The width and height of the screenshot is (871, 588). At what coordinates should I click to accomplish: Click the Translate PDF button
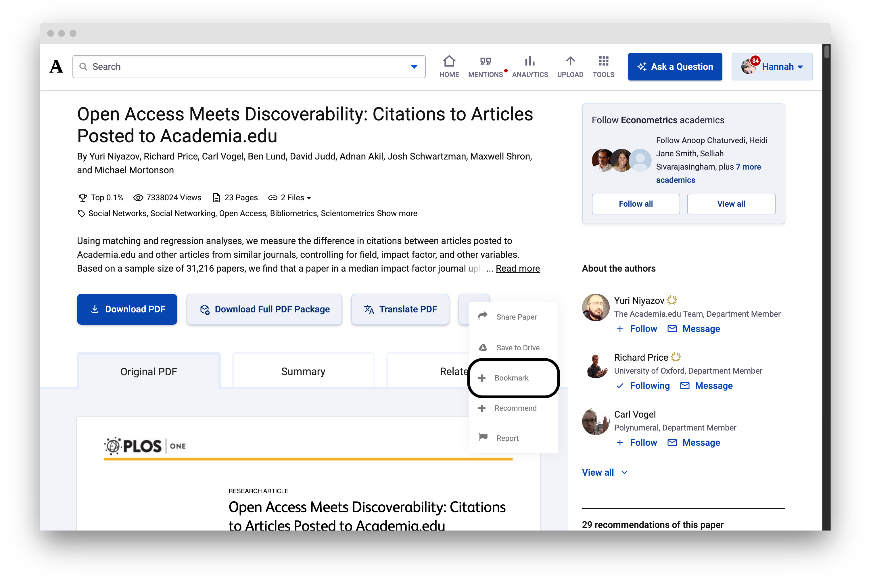click(400, 309)
